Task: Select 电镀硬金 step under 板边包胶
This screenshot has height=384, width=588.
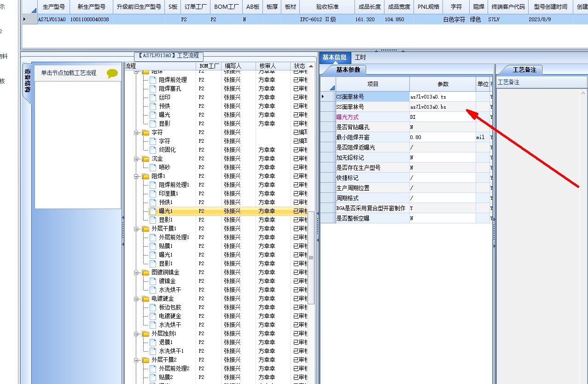Action: coord(170,316)
